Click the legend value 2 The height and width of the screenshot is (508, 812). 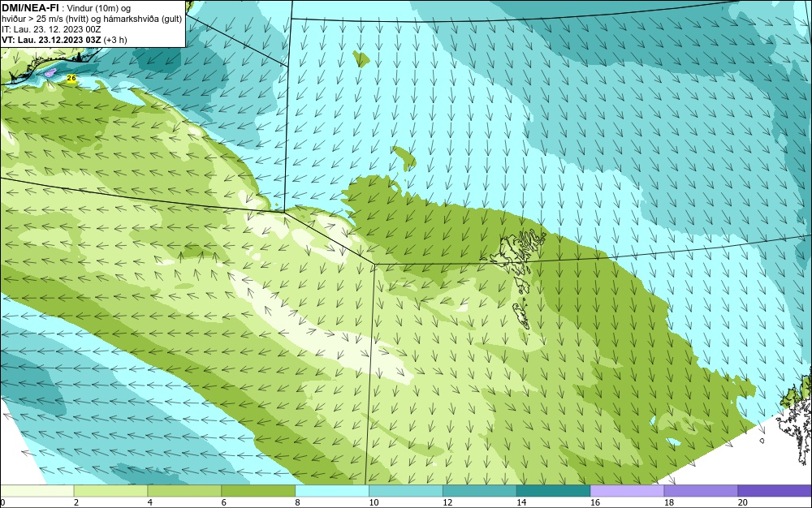tap(76, 502)
